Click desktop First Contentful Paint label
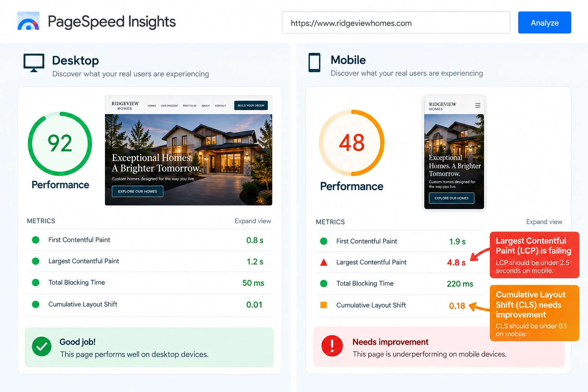 coord(79,240)
